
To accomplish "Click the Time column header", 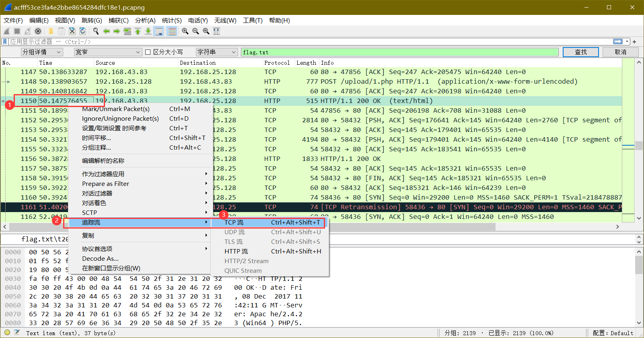I will 66,63.
